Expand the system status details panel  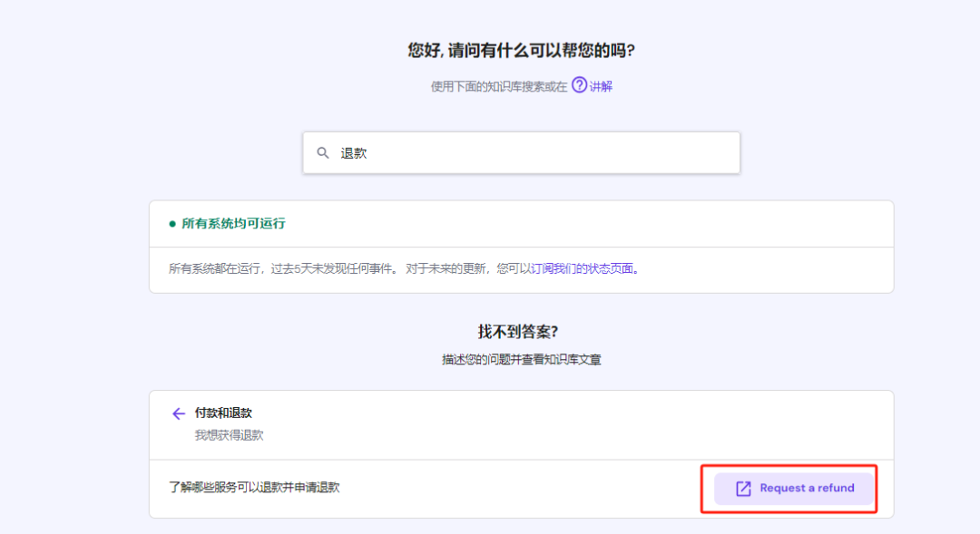pyautogui.click(x=522, y=224)
